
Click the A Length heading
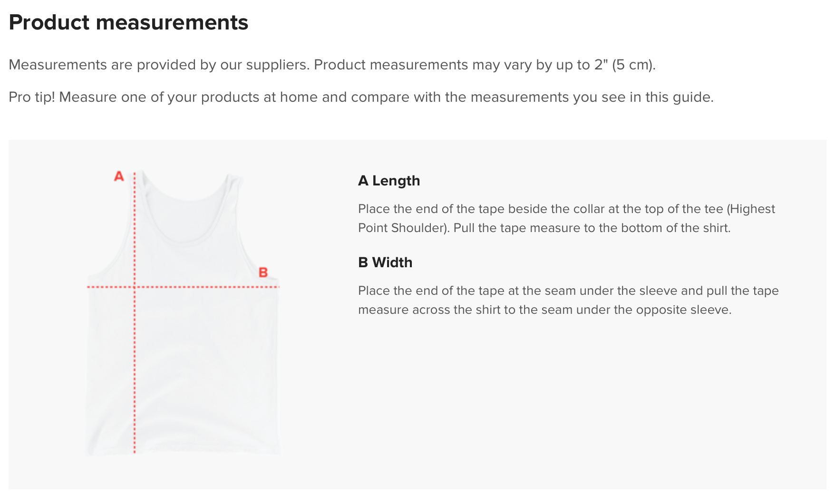pyautogui.click(x=389, y=181)
